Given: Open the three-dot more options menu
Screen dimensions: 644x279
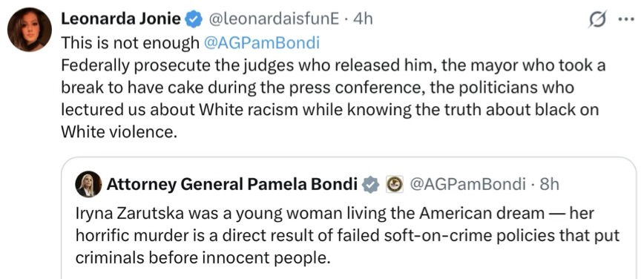Looking at the screenshot, I should (x=626, y=19).
